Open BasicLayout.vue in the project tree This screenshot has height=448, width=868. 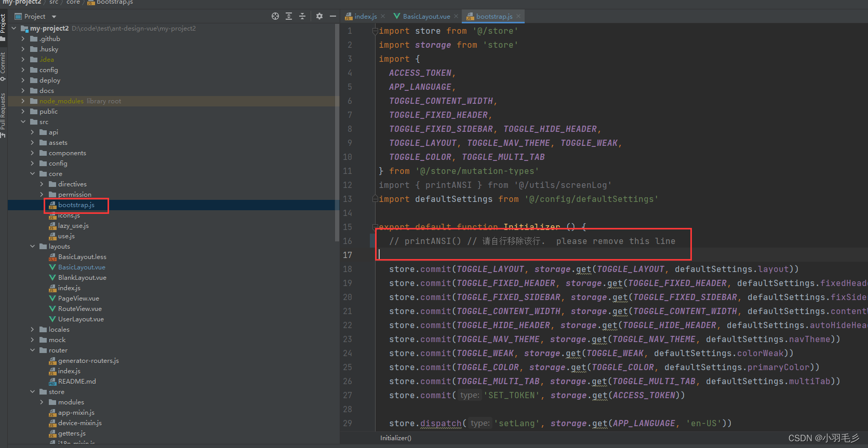tap(82, 267)
